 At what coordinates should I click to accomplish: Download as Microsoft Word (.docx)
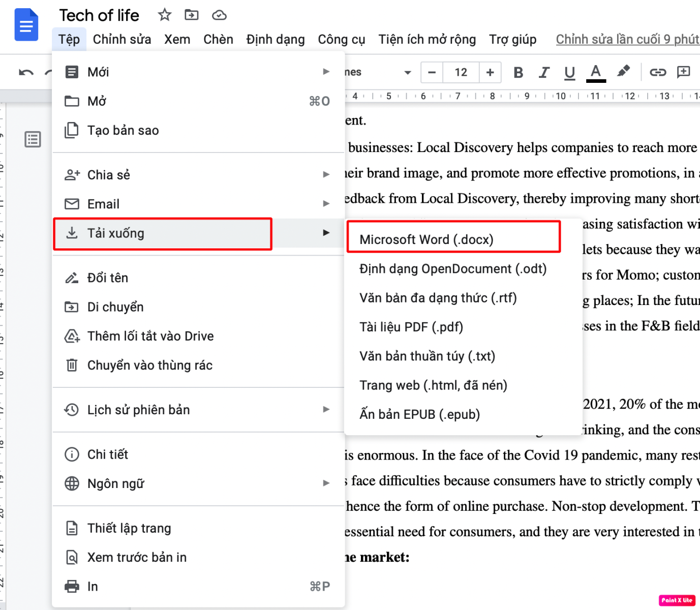tap(463, 239)
